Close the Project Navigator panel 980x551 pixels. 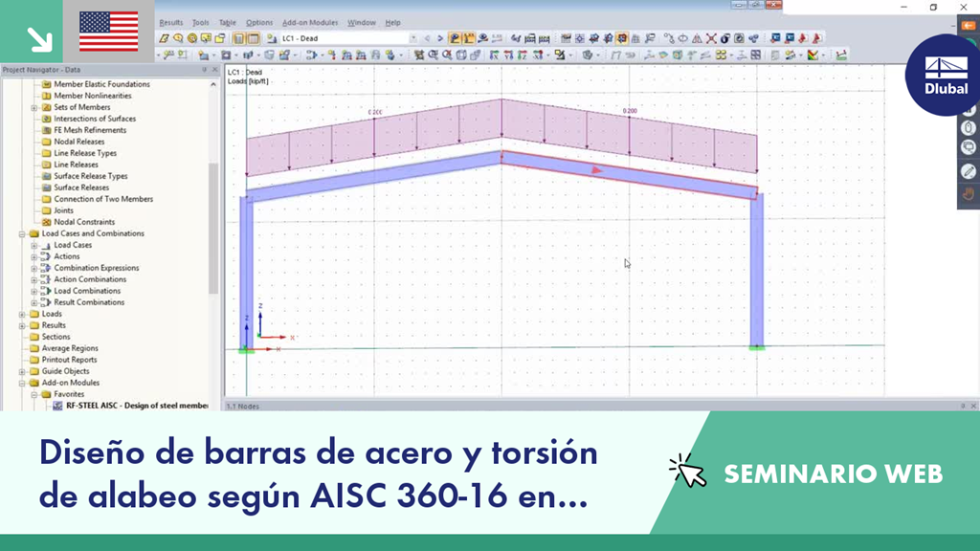pyautogui.click(x=215, y=70)
